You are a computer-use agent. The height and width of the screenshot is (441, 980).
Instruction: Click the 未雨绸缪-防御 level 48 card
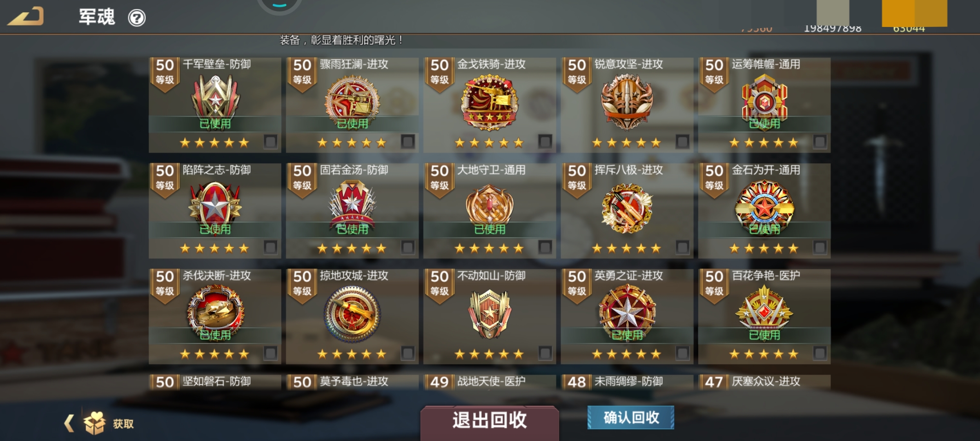pyautogui.click(x=627, y=382)
